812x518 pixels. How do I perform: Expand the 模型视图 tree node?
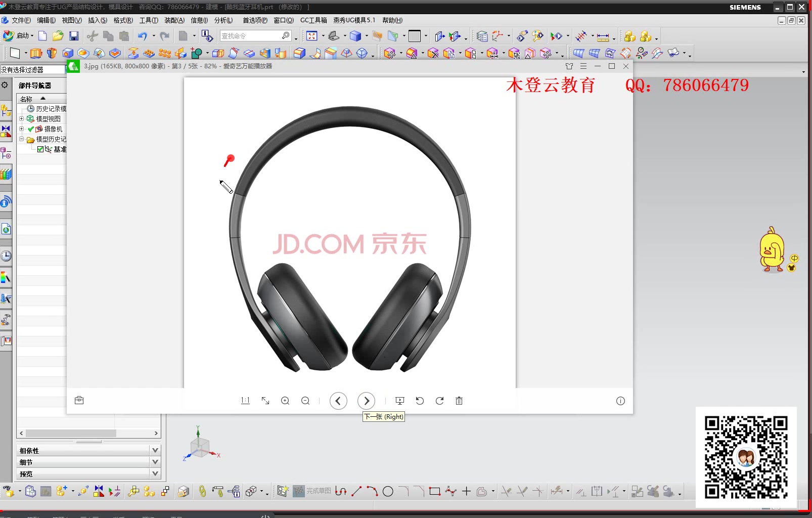point(22,119)
